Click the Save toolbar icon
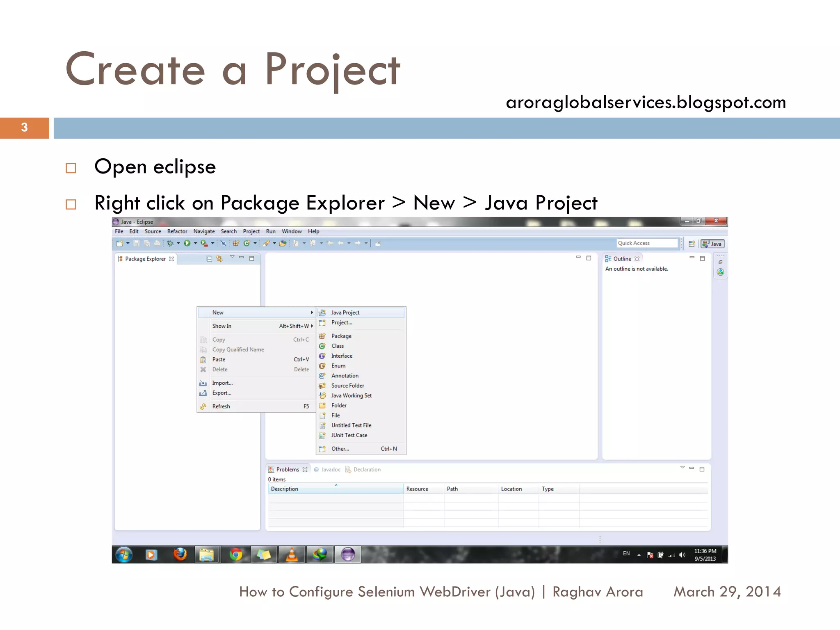Screen dimensions: 840x630 137,243
